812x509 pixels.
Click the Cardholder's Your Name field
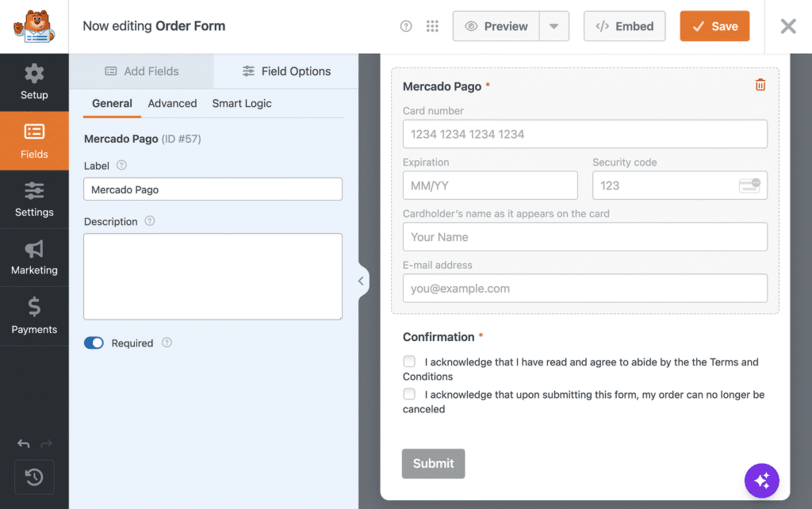coord(585,237)
